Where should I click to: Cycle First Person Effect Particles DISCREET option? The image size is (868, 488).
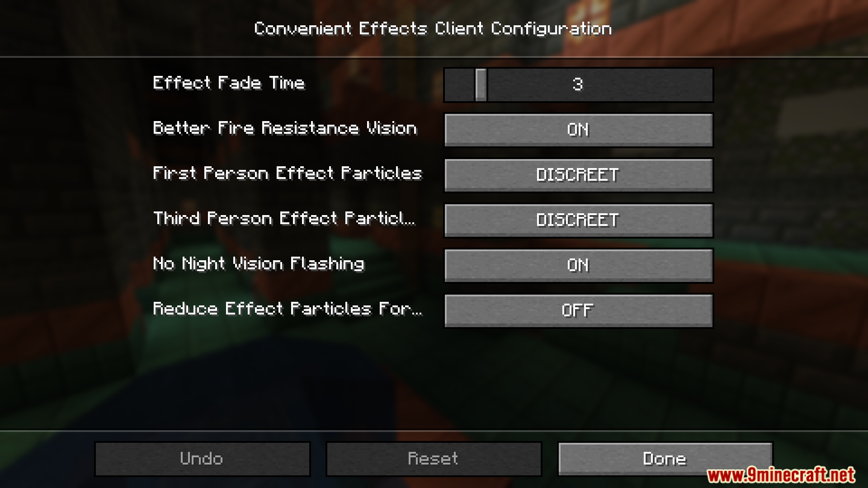point(578,175)
